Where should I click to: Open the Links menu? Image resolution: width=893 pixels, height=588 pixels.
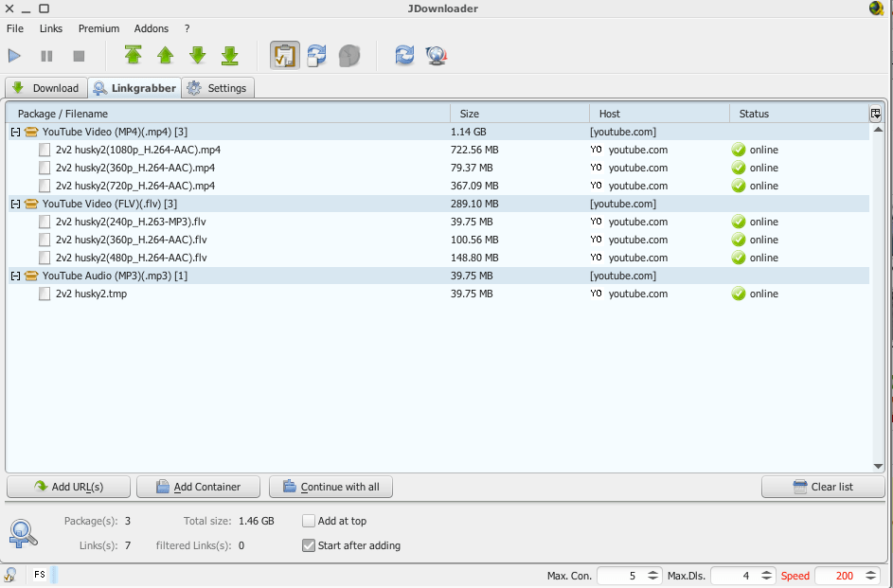[51, 28]
